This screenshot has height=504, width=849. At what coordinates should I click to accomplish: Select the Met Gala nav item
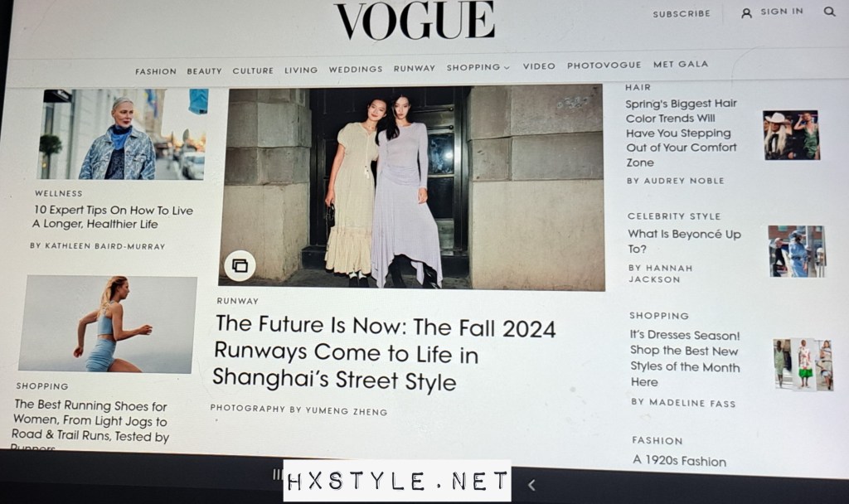[681, 65]
